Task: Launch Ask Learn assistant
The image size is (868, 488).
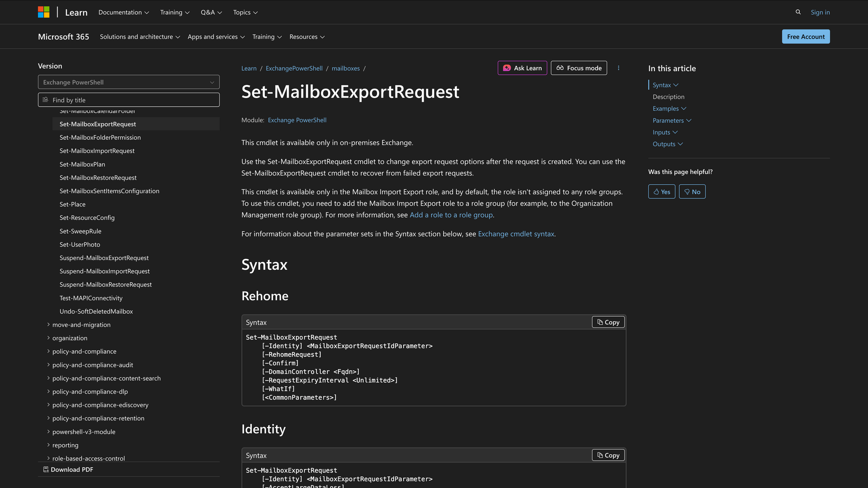Action: click(522, 68)
